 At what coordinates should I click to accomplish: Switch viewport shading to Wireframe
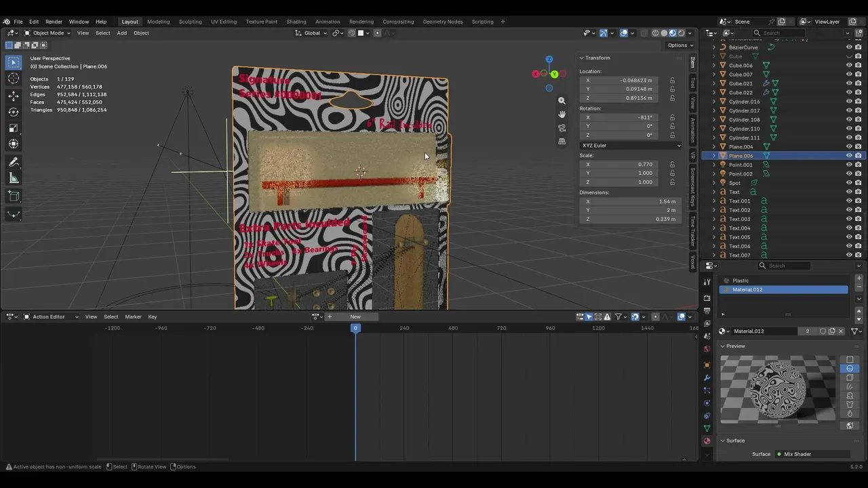[655, 33]
